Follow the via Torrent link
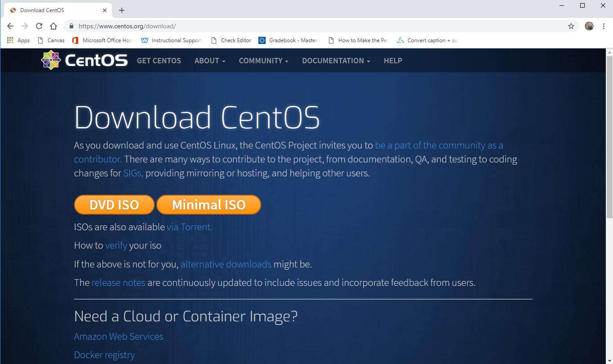Screen dimensions: 613x364 pos(189,227)
